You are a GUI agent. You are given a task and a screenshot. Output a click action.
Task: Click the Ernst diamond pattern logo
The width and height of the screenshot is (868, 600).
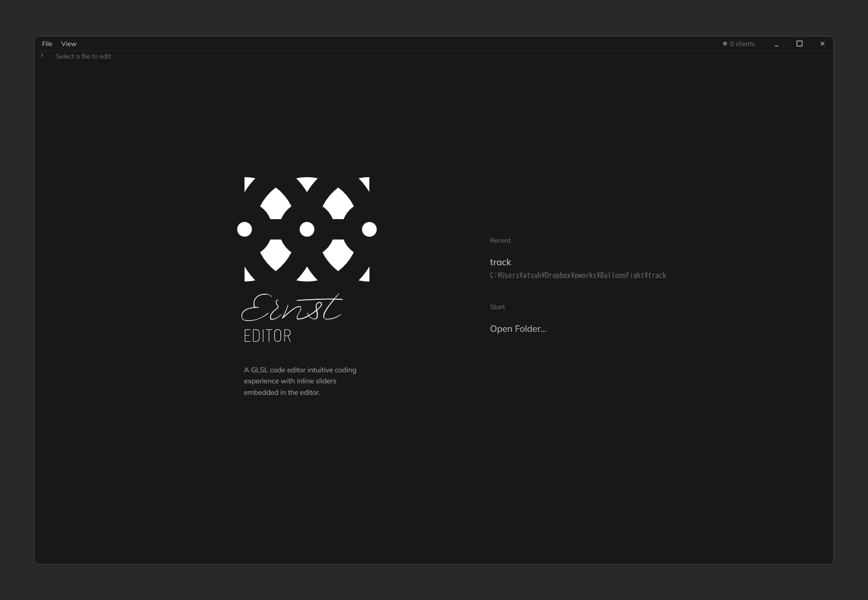pyautogui.click(x=307, y=229)
